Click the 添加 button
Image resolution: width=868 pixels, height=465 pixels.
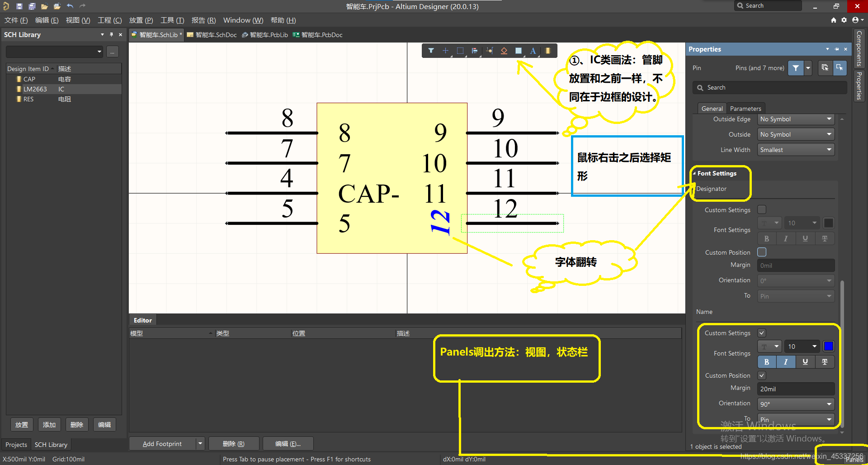point(49,425)
